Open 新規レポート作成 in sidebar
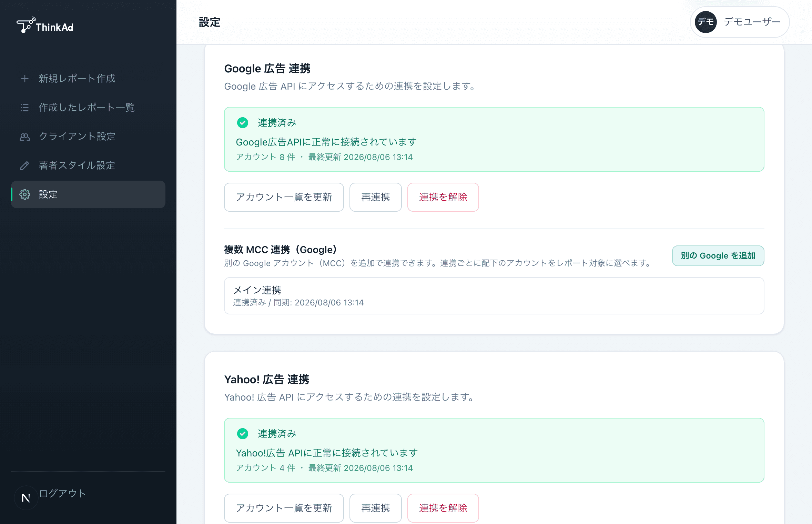Screen dimensions: 812x524 [x=88, y=79]
